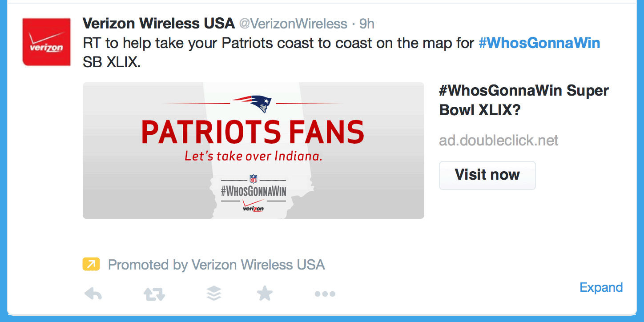Click the card title #WhosGonnaWin Super Bowl XLIX?
This screenshot has width=644, height=322.
523,100
